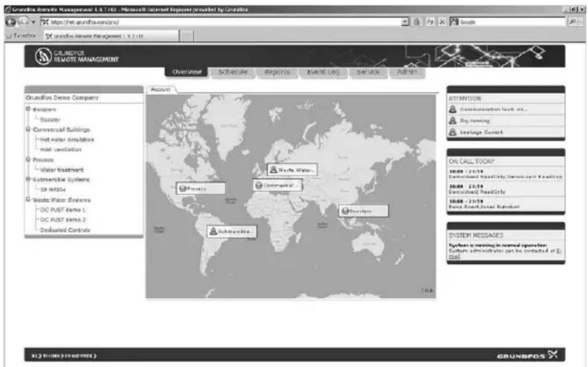Open the Process marker label on map

(196, 189)
